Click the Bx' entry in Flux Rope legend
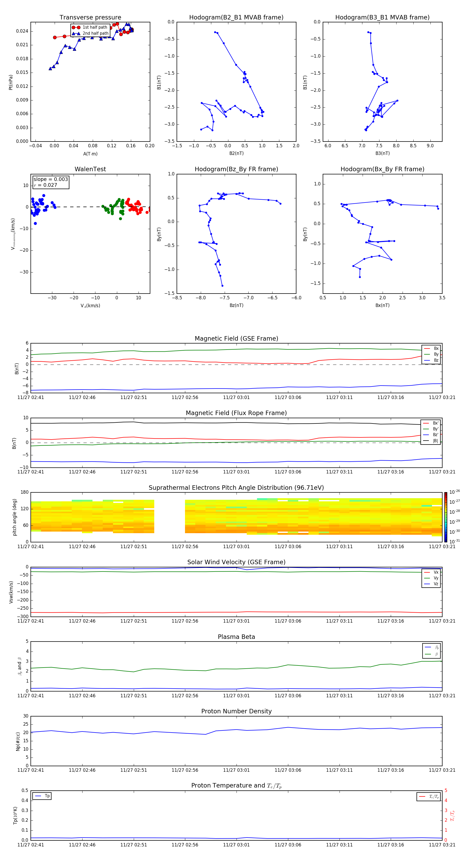Image resolution: width=473 pixels, height=868 pixels. pyautogui.click(x=431, y=423)
